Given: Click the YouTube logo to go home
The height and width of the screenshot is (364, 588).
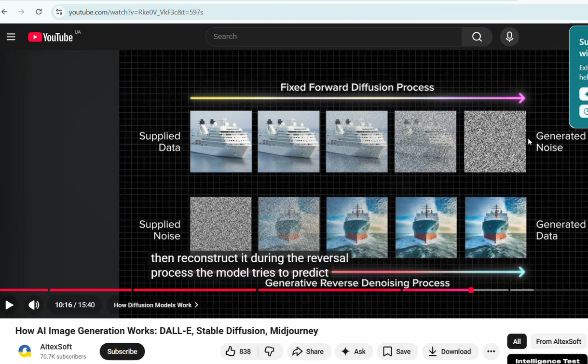Looking at the screenshot, I should point(51,37).
